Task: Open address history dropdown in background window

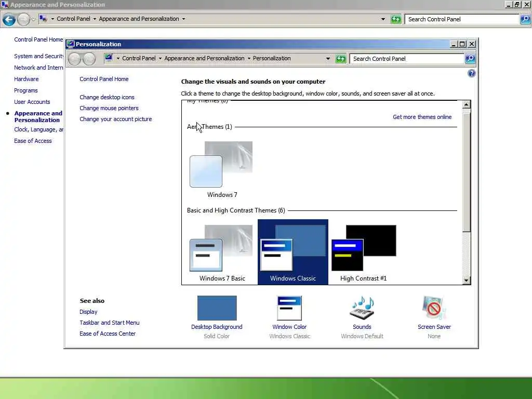Action: tap(383, 19)
